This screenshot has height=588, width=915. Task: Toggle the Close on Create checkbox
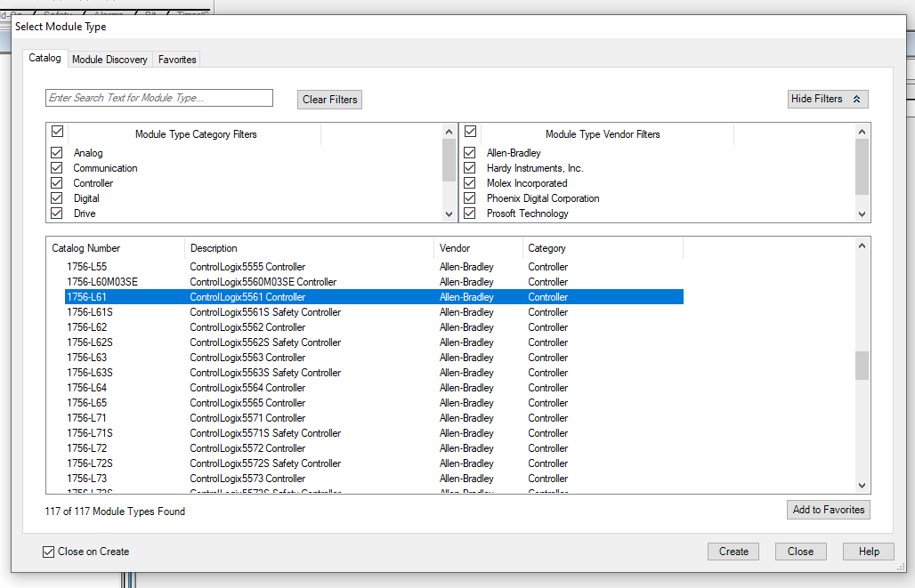48,552
